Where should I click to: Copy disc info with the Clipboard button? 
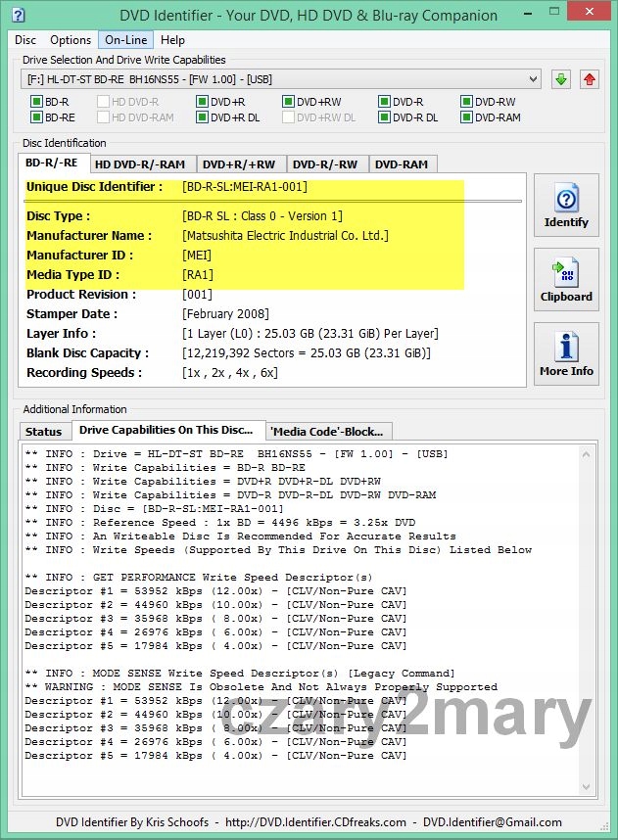566,280
